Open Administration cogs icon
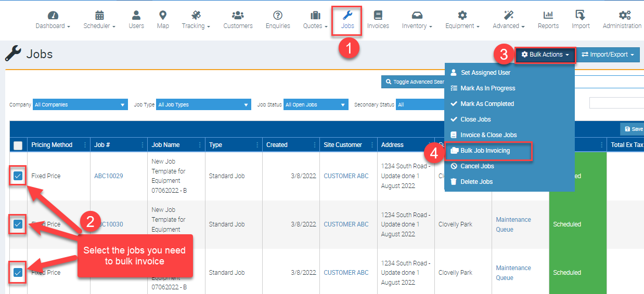 pos(625,15)
